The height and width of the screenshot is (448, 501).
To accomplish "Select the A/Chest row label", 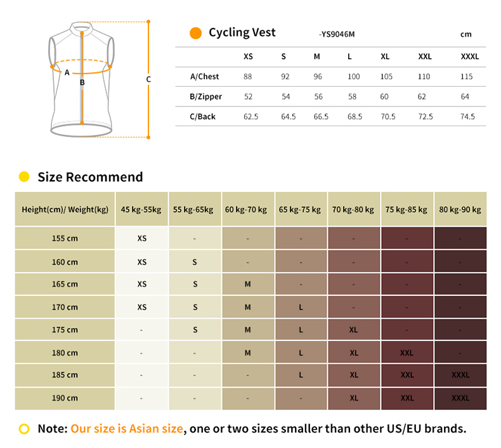I will click(204, 77).
